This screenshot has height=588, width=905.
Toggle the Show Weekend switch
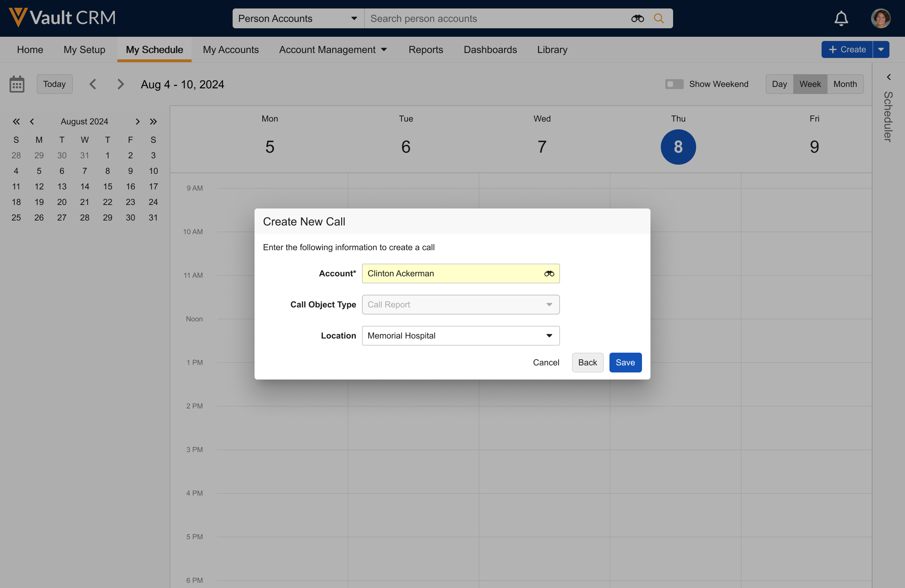pos(674,84)
